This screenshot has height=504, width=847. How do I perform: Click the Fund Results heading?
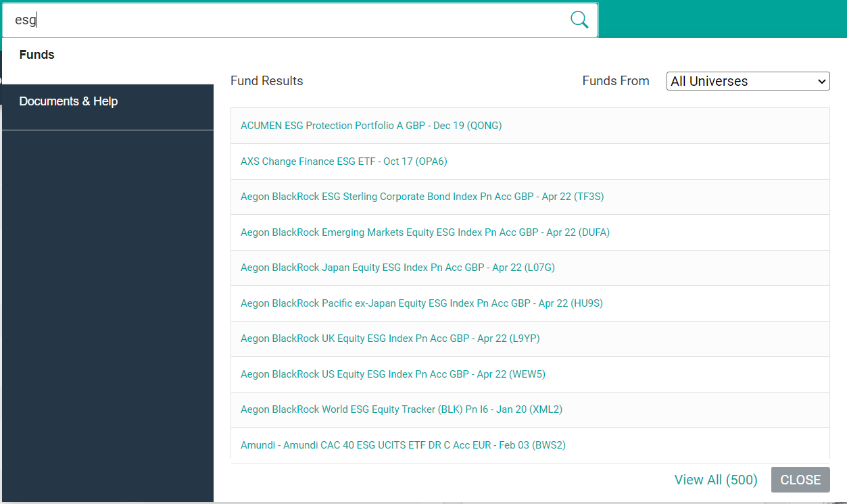point(266,81)
